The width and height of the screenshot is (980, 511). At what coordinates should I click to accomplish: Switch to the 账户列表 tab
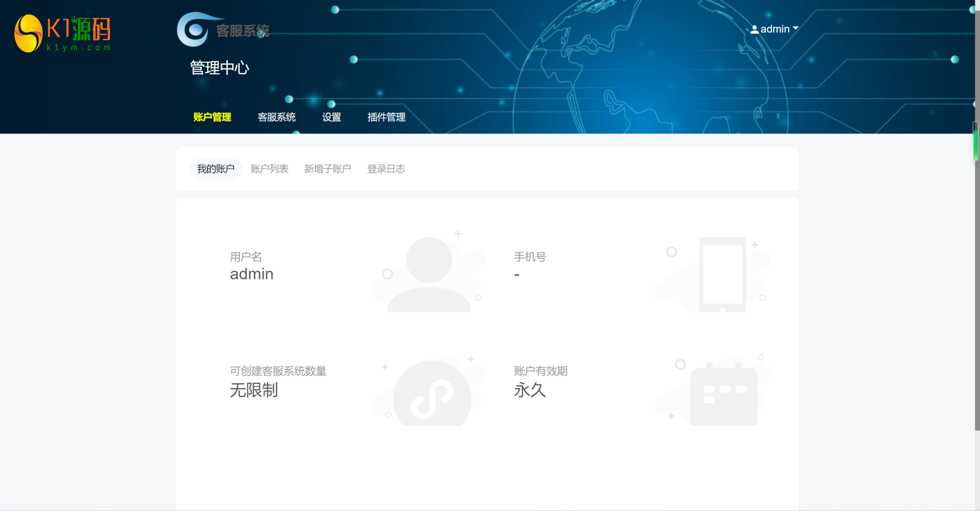coord(270,168)
